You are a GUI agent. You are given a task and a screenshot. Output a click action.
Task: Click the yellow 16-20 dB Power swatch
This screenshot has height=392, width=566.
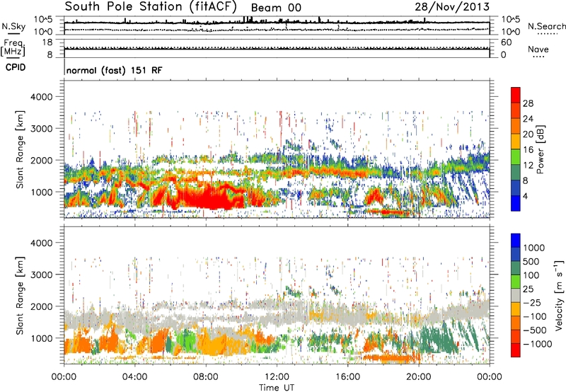pyautogui.click(x=516, y=142)
